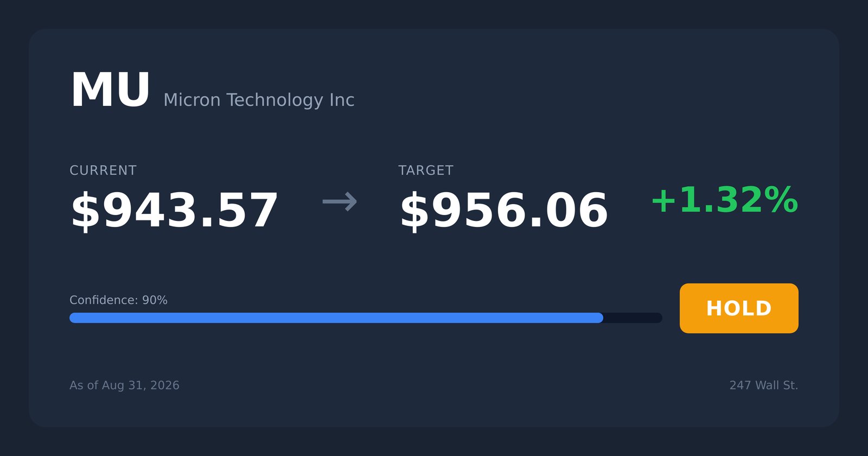The width and height of the screenshot is (868, 456).
Task: Click the MU ticker symbol
Action: click(110, 91)
